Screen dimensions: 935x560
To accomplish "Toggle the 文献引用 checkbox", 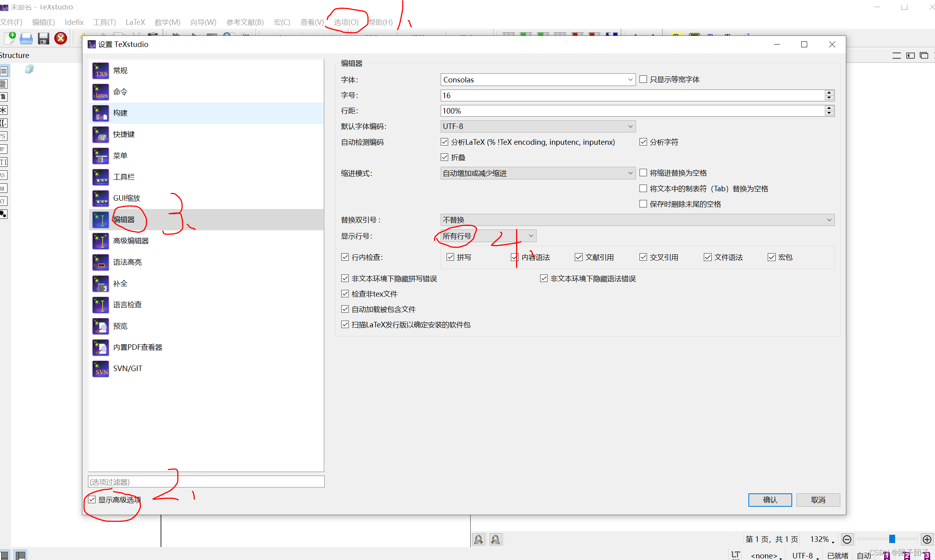I will pos(579,257).
